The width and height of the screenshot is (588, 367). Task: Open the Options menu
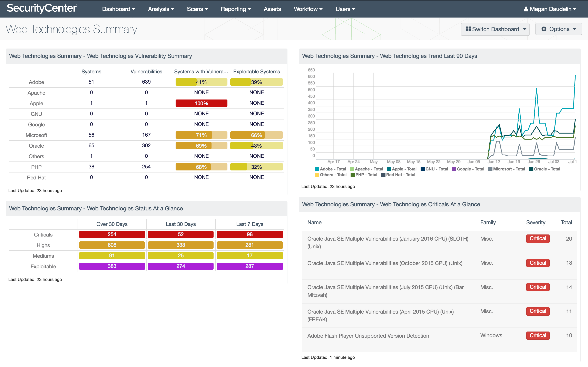(560, 29)
